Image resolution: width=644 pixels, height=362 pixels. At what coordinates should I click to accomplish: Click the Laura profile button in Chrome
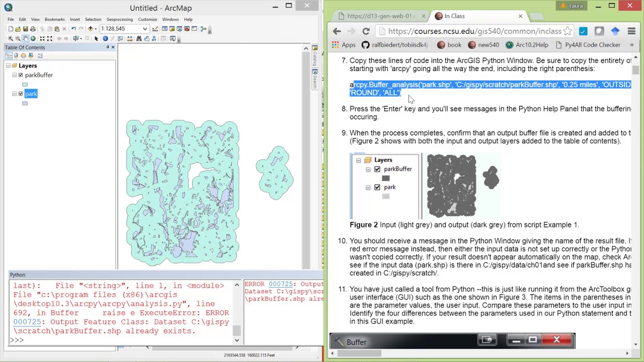(x=571, y=6)
